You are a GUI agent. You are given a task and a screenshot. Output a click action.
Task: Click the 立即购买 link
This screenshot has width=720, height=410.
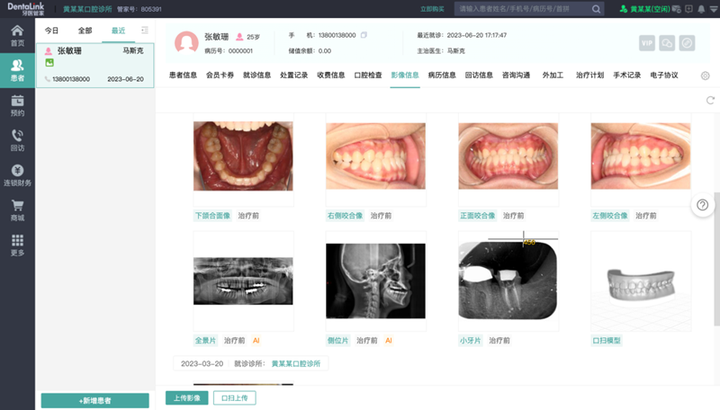point(432,9)
